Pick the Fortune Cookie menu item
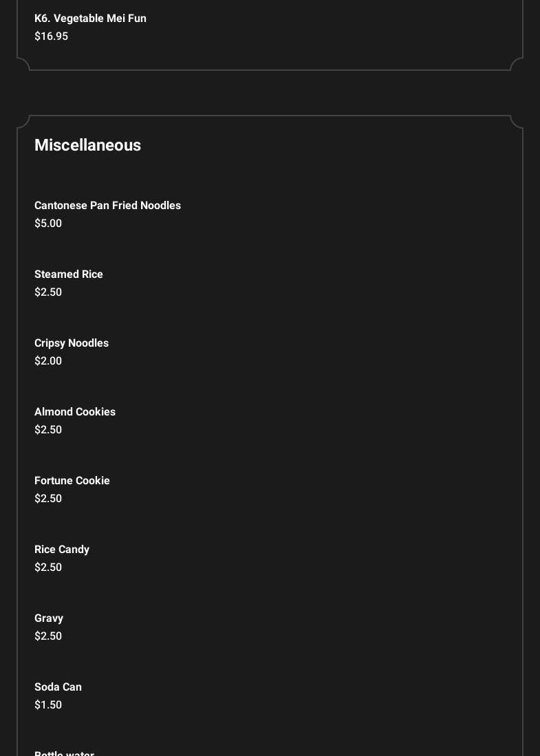540x756 pixels. pos(72,481)
